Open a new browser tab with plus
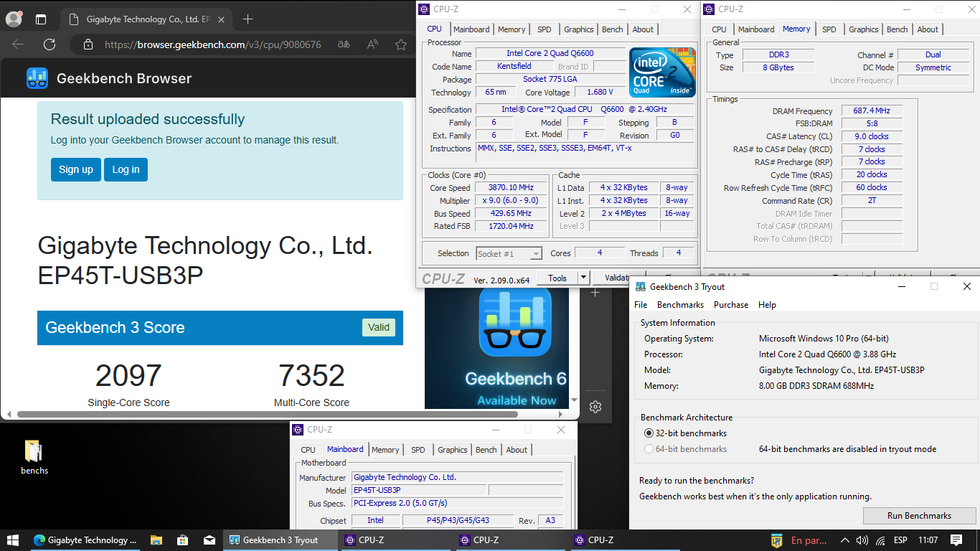Viewport: 980px width, 551px height. [x=248, y=19]
